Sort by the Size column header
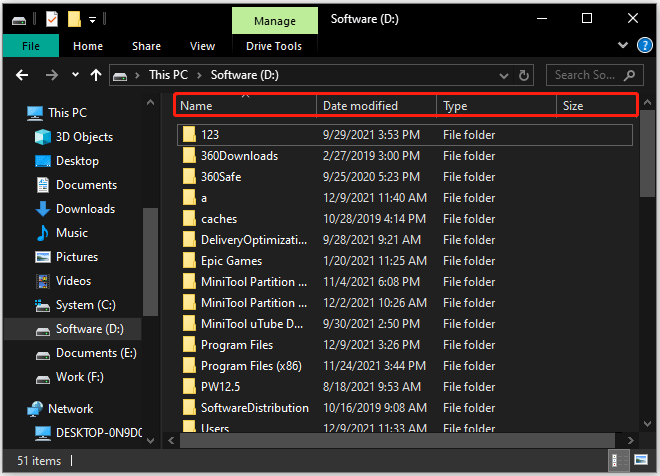This screenshot has width=660, height=476. coord(596,105)
